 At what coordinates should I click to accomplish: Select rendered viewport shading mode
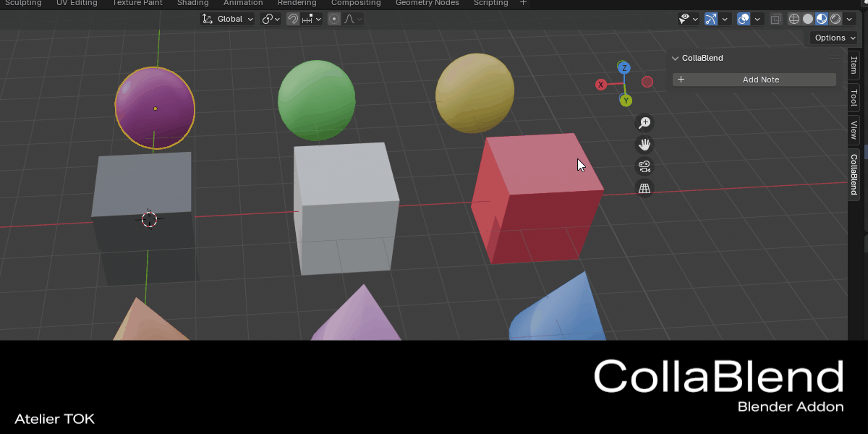pos(835,19)
